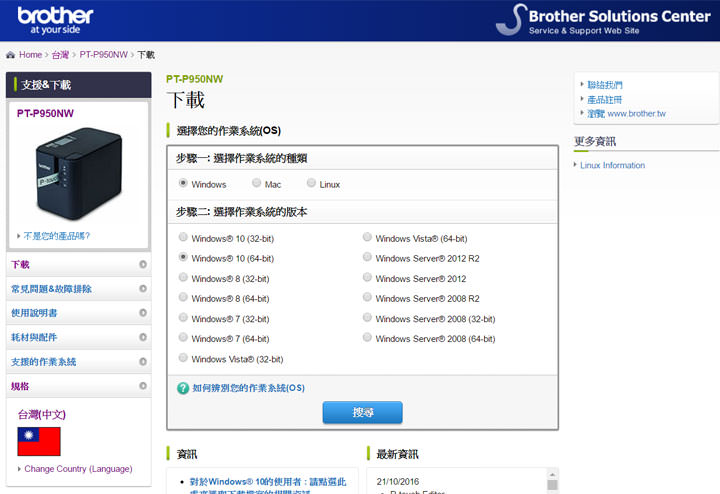The width and height of the screenshot is (720, 494).
Task: Open 如何辨別您的作業系統(OS) help link
Action: pyautogui.click(x=248, y=388)
